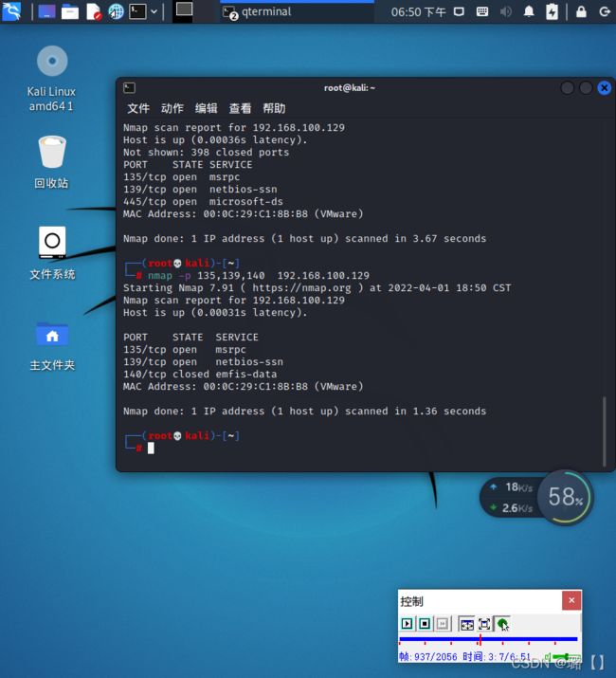616x678 pixels.
Task: Click the keyboard tray icon
Action: click(x=482, y=11)
